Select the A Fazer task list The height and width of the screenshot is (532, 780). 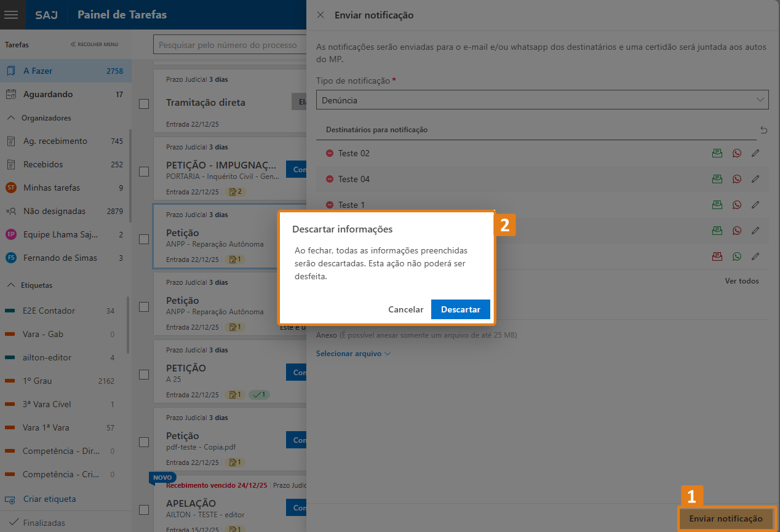[x=38, y=71]
